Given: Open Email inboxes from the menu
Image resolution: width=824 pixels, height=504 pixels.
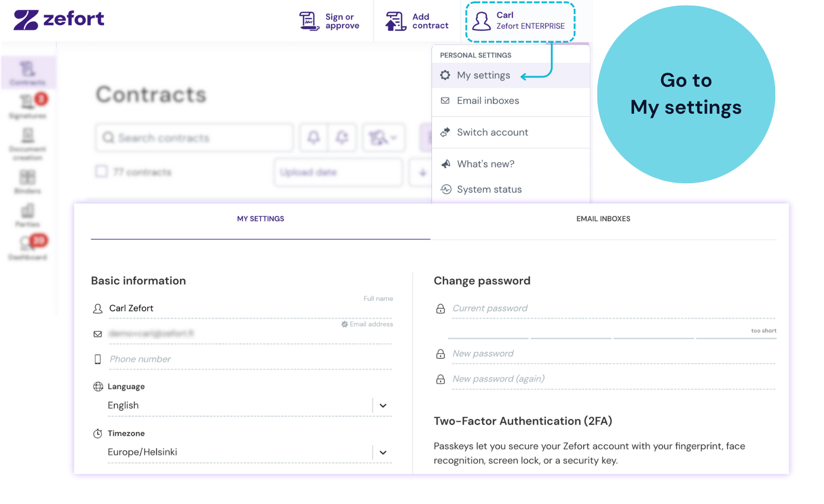Looking at the screenshot, I should [x=511, y=101].
